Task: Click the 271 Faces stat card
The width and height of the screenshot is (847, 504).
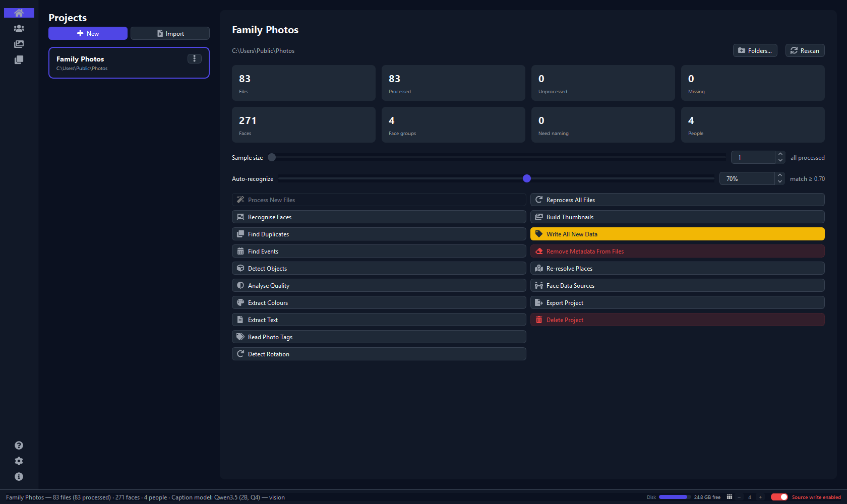Action: (x=304, y=125)
